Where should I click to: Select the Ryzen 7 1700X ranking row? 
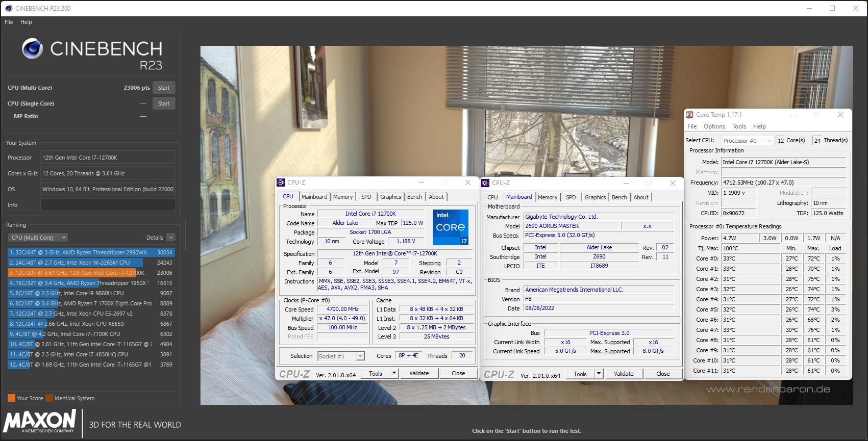click(x=91, y=303)
